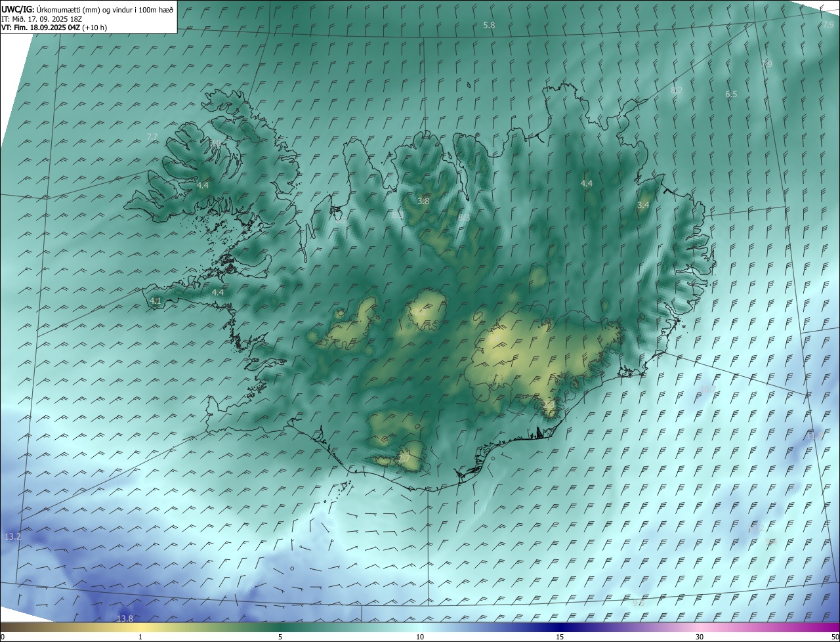Click the 11.4 value label on the map
The height and width of the screenshot is (642, 840).
pyautogui.click(x=814, y=435)
